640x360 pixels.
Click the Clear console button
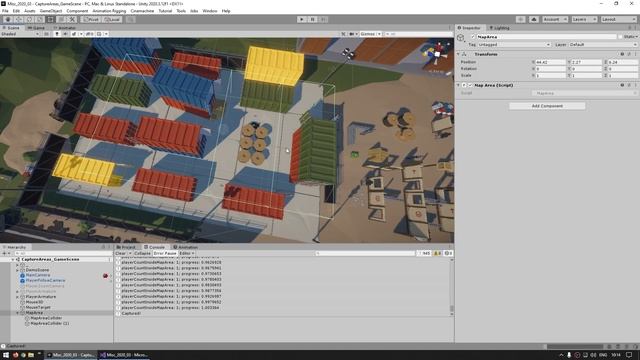tap(120, 253)
